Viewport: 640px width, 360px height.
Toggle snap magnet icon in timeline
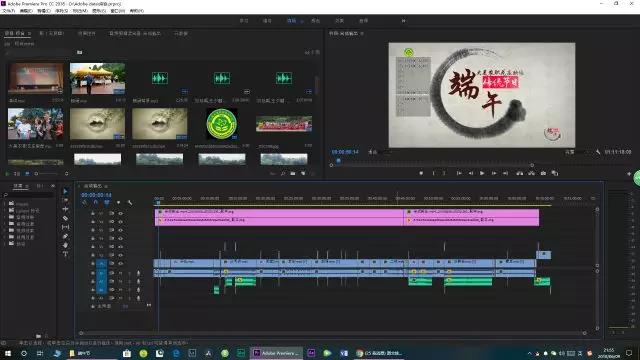pos(96,202)
